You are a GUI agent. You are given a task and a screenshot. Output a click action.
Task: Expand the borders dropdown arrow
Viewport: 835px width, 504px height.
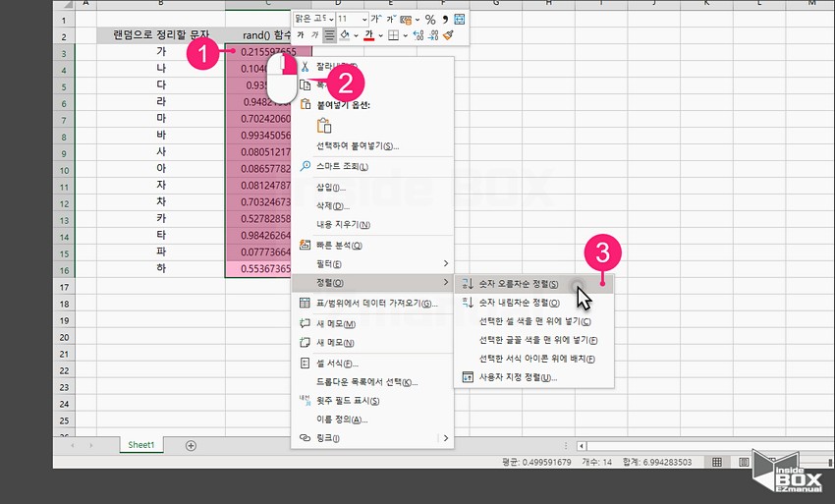(406, 35)
